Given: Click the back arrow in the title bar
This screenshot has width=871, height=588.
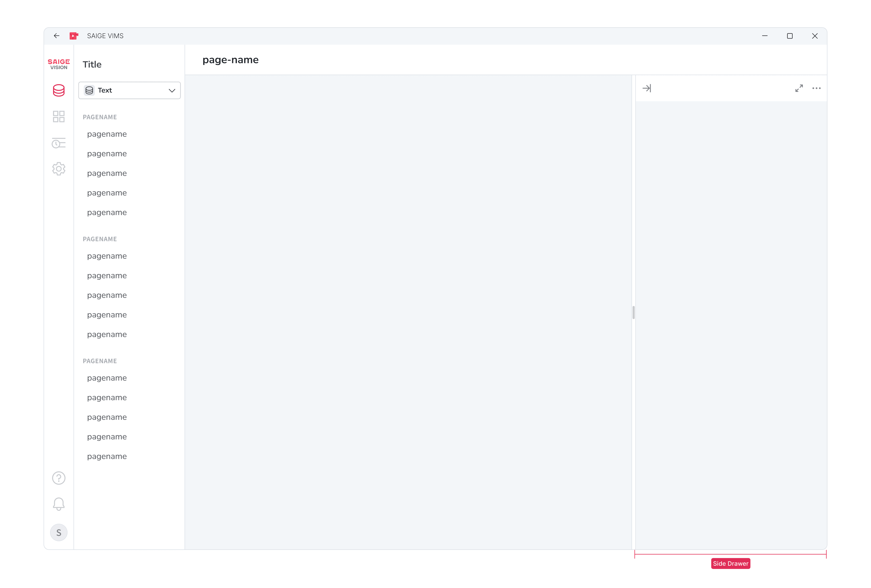Looking at the screenshot, I should pyautogui.click(x=57, y=36).
